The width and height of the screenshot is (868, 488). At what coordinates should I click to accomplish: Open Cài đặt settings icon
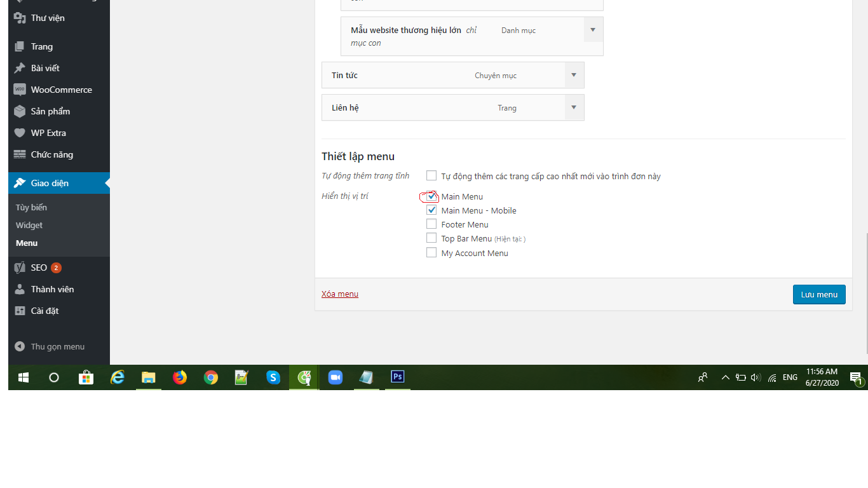[x=20, y=311]
